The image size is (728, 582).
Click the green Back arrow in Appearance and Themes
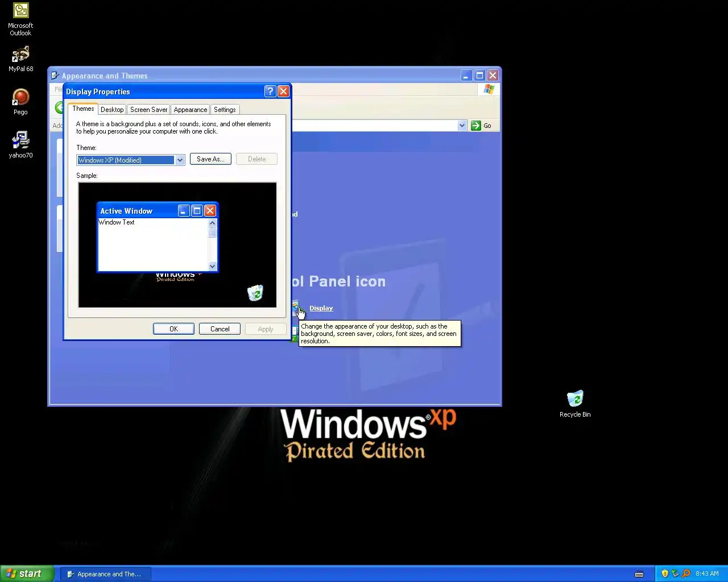tap(59, 107)
